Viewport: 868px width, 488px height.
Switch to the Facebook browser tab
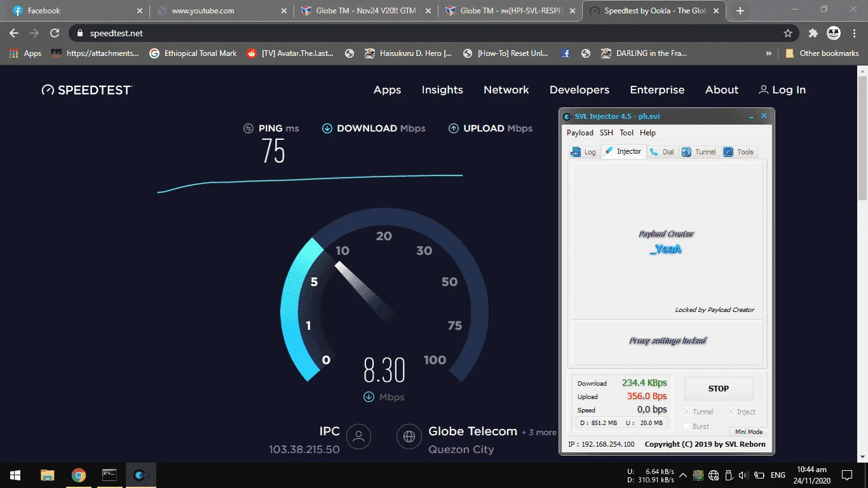point(78,11)
